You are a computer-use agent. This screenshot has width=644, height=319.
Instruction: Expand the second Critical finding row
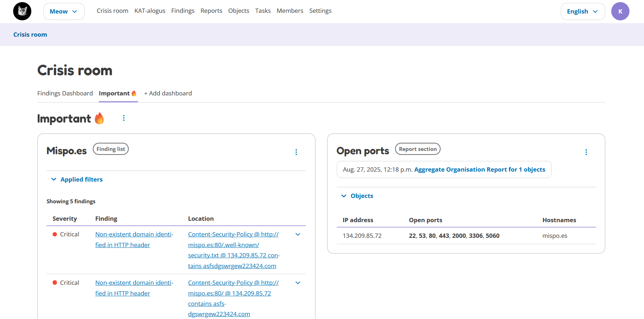pos(298,283)
